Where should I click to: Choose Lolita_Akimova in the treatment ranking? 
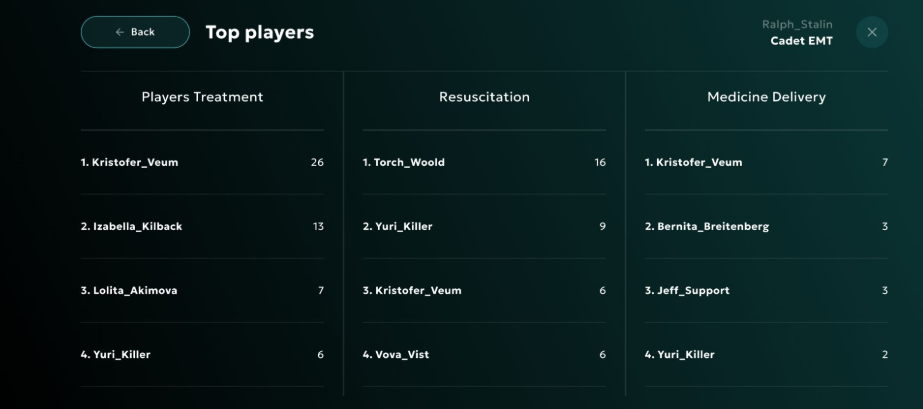click(x=202, y=291)
